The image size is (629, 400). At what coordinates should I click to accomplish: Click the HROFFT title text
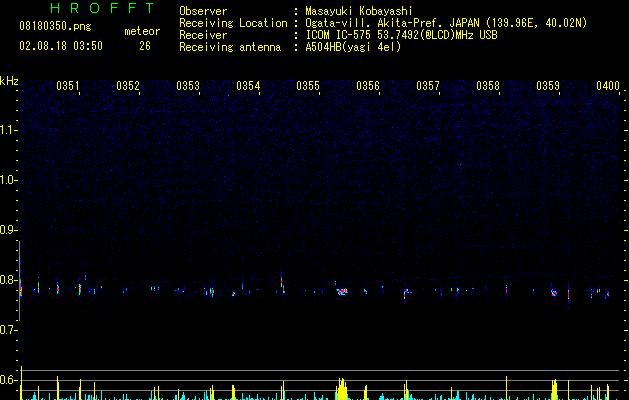(103, 8)
